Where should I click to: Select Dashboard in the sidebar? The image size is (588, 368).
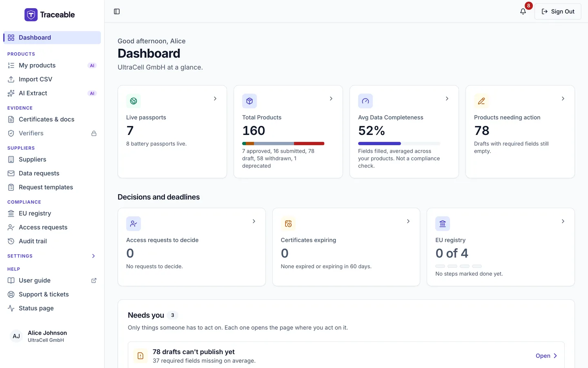(x=52, y=38)
